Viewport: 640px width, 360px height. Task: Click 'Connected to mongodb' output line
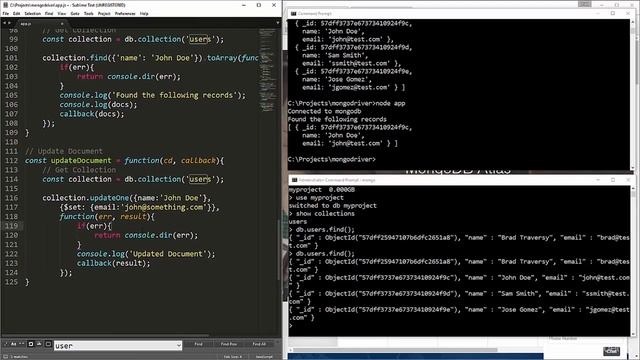pyautogui.click(x=324, y=111)
